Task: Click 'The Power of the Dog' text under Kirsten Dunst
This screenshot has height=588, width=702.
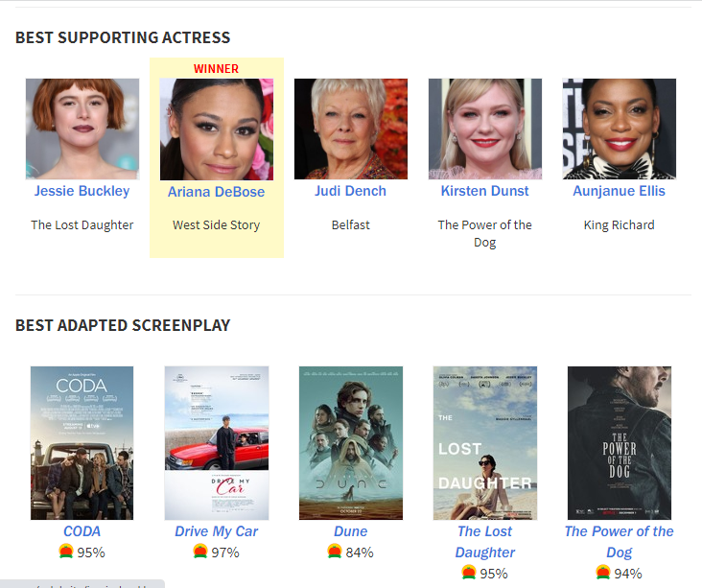Action: click(x=485, y=233)
